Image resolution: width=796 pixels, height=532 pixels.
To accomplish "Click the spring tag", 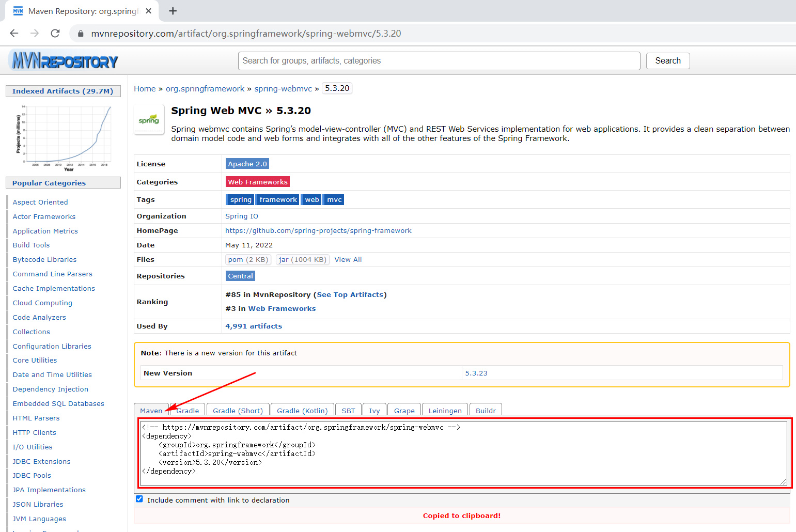I will (240, 200).
